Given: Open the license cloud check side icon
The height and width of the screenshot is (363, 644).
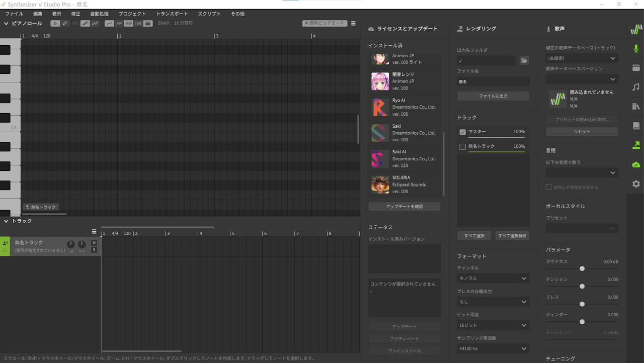Looking at the screenshot, I should point(636,164).
